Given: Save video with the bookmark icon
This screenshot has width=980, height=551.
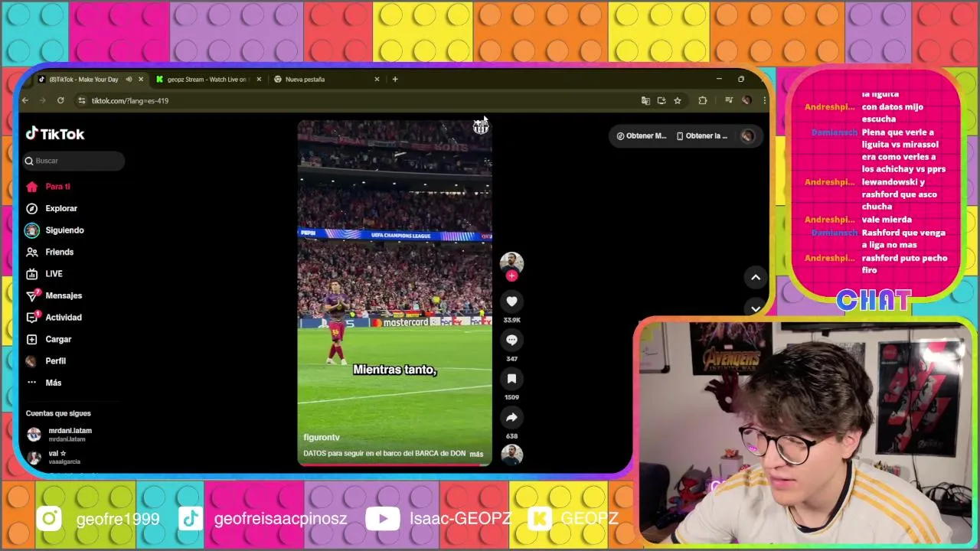Looking at the screenshot, I should pyautogui.click(x=511, y=378).
